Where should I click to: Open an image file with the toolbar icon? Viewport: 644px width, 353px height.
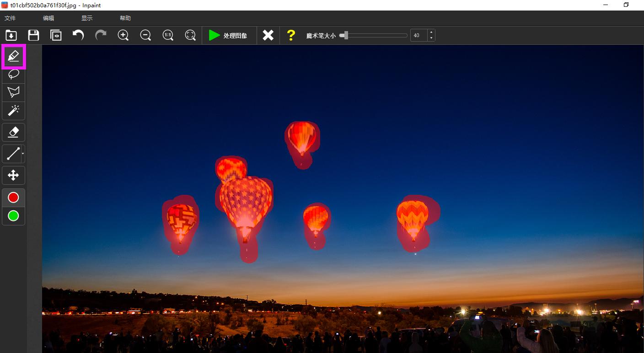(11, 35)
